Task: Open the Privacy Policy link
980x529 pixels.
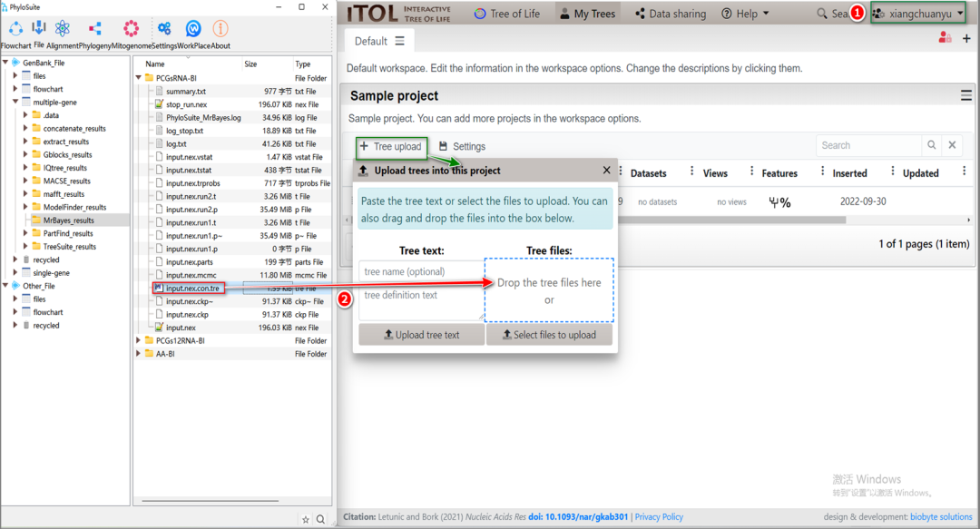Action: [659, 517]
